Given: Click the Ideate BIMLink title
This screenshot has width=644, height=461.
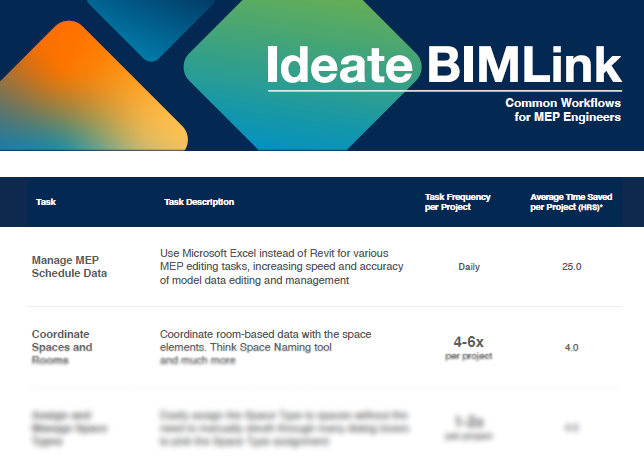Looking at the screenshot, I should click(x=444, y=65).
